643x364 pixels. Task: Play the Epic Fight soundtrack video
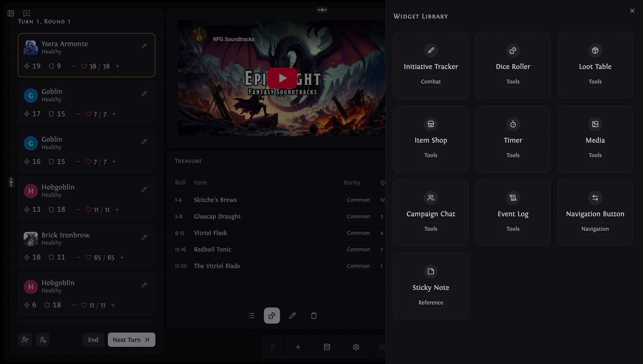[282, 78]
